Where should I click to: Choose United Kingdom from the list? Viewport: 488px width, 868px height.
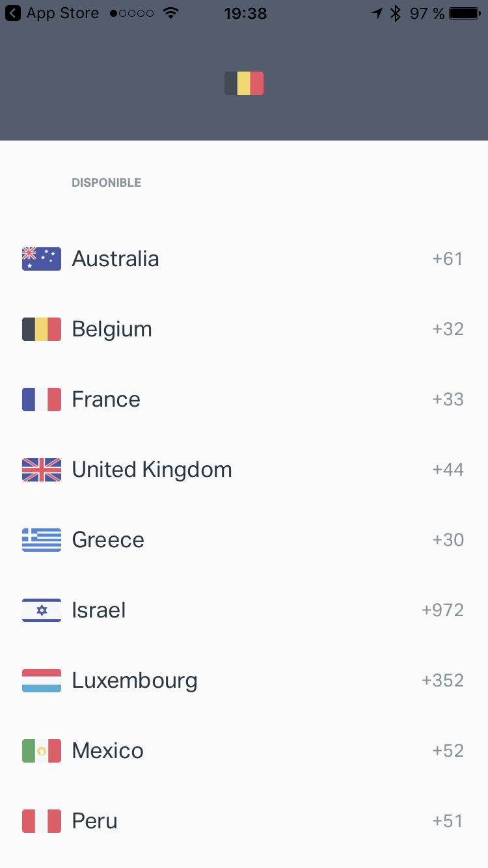(152, 470)
